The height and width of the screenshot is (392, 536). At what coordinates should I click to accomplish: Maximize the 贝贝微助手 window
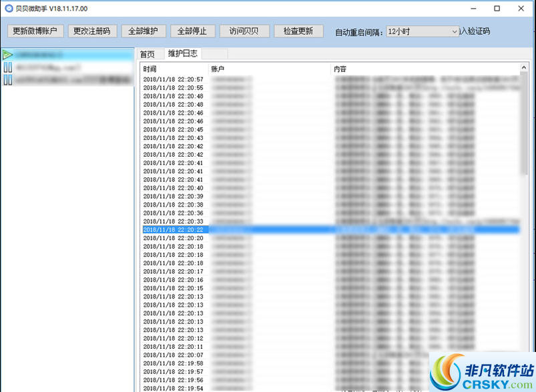point(497,9)
